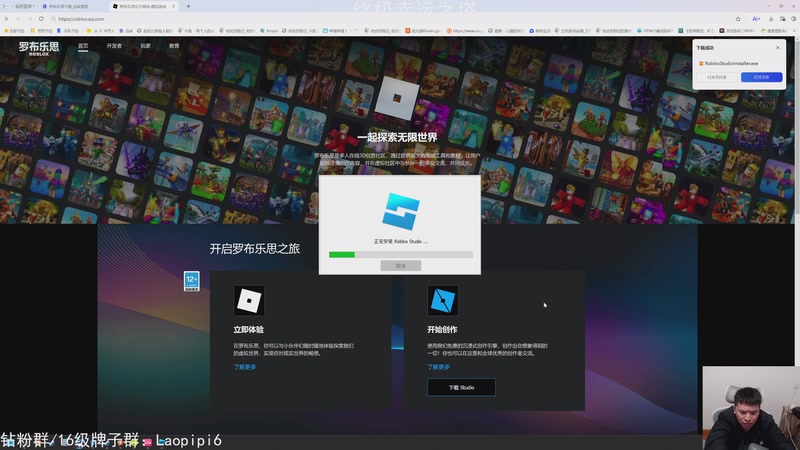This screenshot has height=450, width=800.
Task: Click the green installation progress bar
Action: (x=401, y=255)
